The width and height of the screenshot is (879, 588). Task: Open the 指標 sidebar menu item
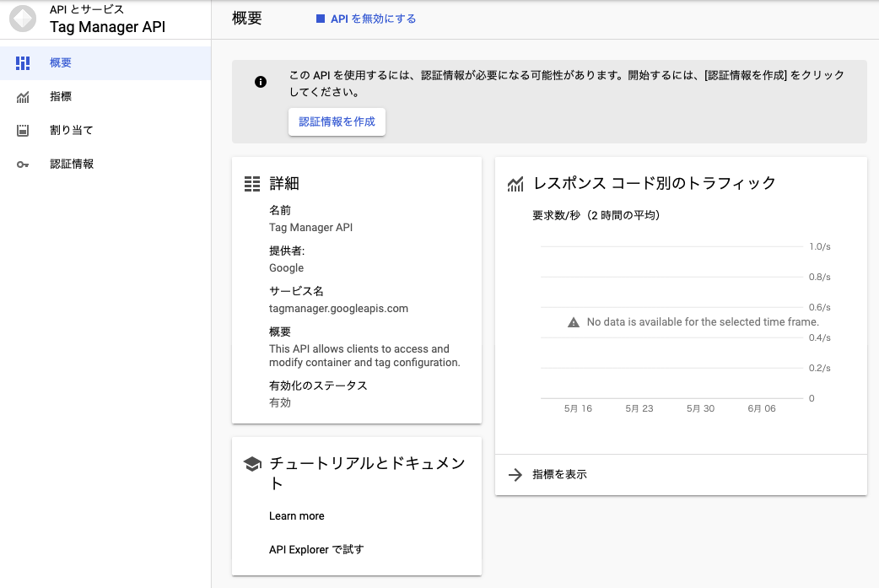coord(105,96)
